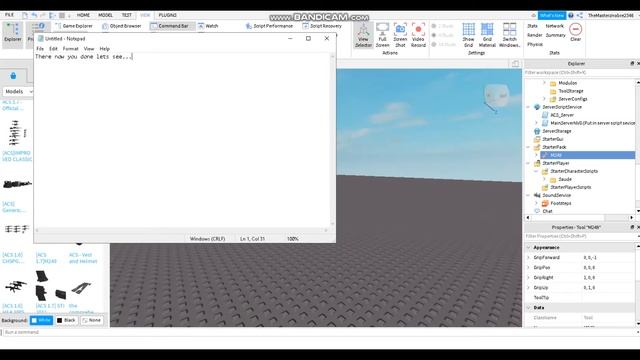The image size is (640, 360).
Task: Open Notepad View menu
Action: tap(89, 49)
